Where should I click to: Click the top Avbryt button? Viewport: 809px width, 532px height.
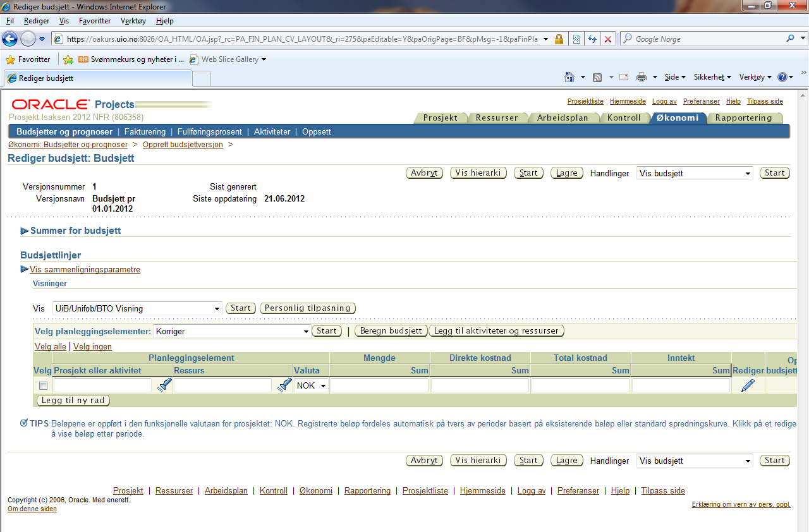[x=424, y=173]
